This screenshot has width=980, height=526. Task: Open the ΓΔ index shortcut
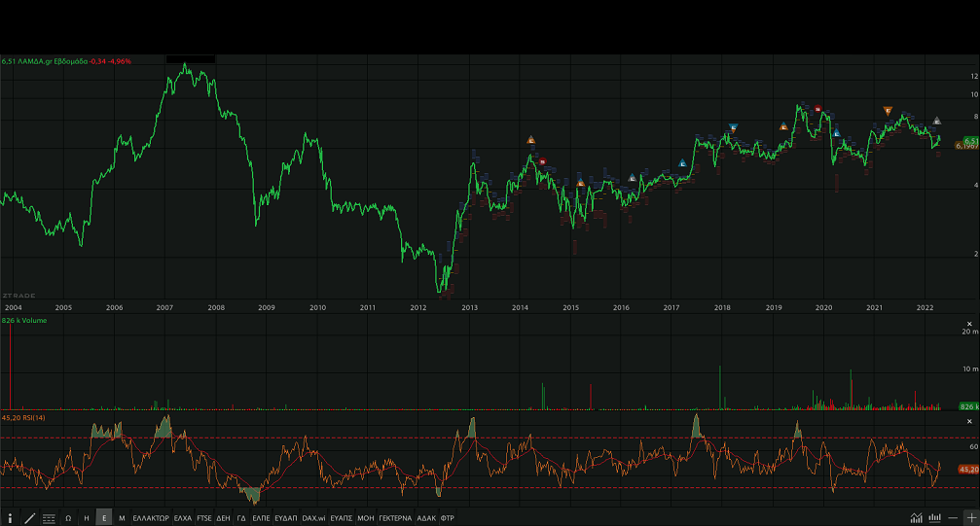tap(241, 518)
